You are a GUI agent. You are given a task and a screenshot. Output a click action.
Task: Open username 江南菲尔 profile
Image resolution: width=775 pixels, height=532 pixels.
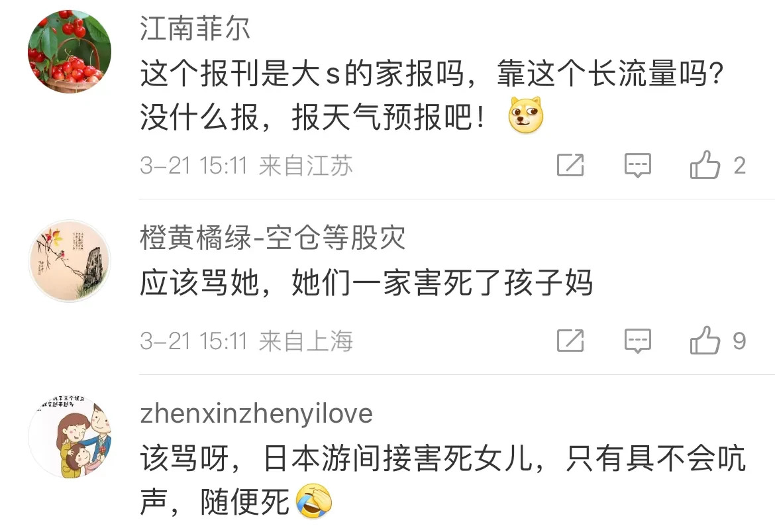(195, 28)
